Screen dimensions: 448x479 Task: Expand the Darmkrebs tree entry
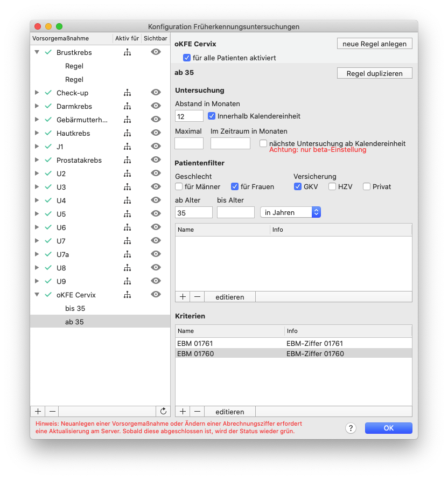pyautogui.click(x=37, y=106)
